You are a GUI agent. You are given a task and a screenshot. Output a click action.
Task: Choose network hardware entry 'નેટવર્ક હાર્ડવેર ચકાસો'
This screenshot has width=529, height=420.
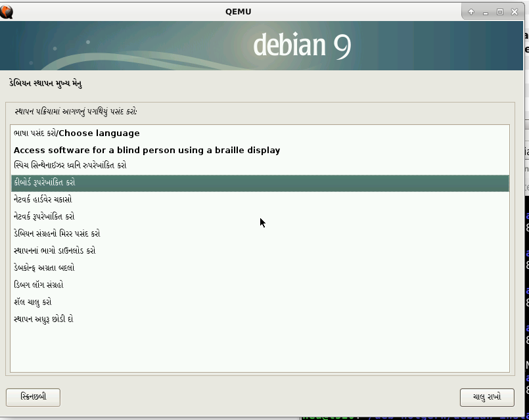260,200
